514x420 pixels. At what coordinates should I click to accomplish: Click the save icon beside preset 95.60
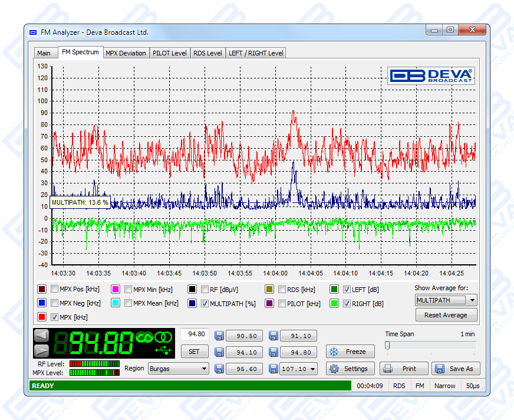(x=219, y=369)
